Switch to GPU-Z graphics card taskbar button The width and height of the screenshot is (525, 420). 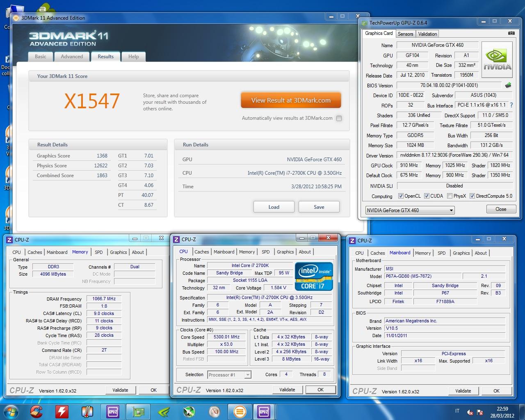pos(138,411)
